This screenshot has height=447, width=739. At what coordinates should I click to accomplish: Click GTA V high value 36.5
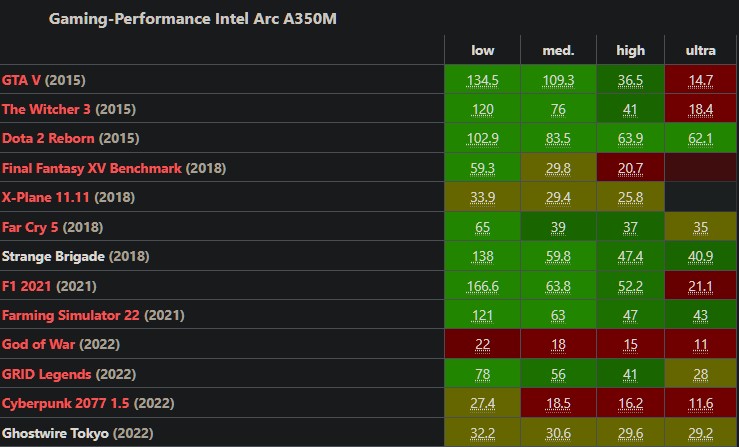(x=630, y=81)
